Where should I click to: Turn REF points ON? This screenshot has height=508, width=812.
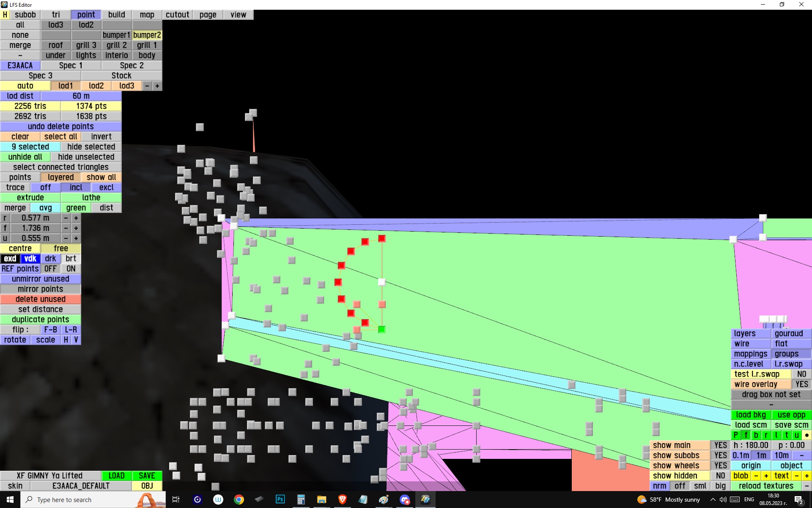[x=71, y=269]
